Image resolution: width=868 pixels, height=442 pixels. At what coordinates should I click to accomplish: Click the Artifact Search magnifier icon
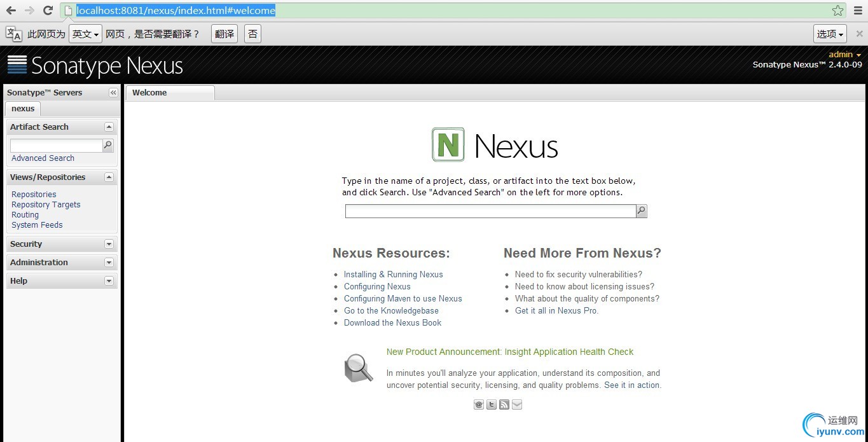[x=108, y=146]
